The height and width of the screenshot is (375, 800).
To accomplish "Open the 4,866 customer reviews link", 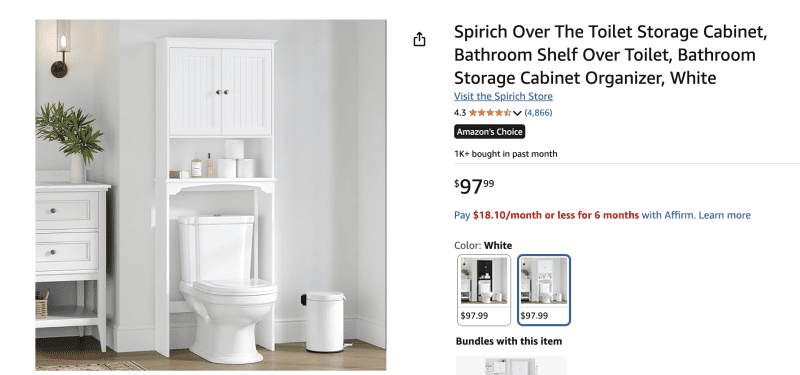I will [538, 113].
